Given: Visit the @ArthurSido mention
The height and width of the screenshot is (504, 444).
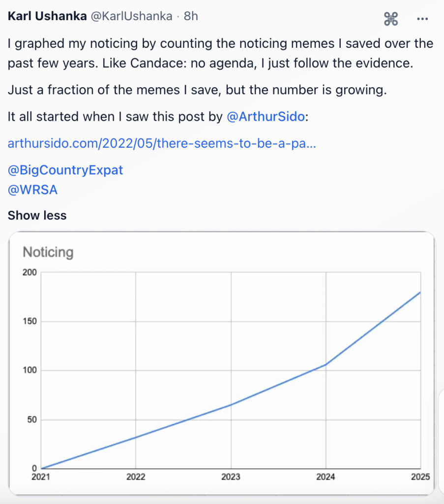Looking at the screenshot, I should 266,117.
